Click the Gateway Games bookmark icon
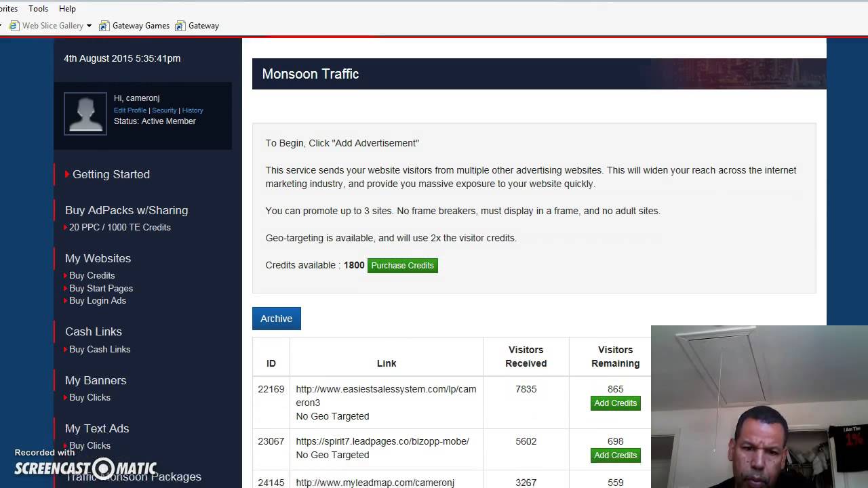The image size is (868, 488). (x=104, y=26)
